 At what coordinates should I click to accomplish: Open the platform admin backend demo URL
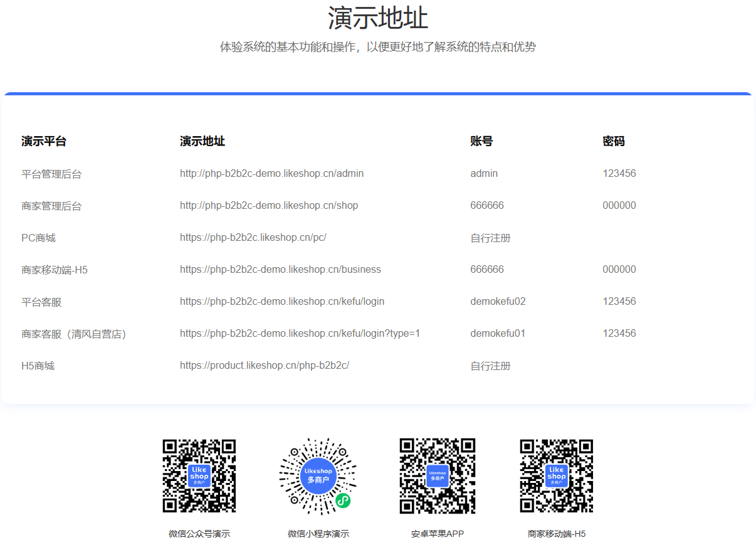coord(271,174)
